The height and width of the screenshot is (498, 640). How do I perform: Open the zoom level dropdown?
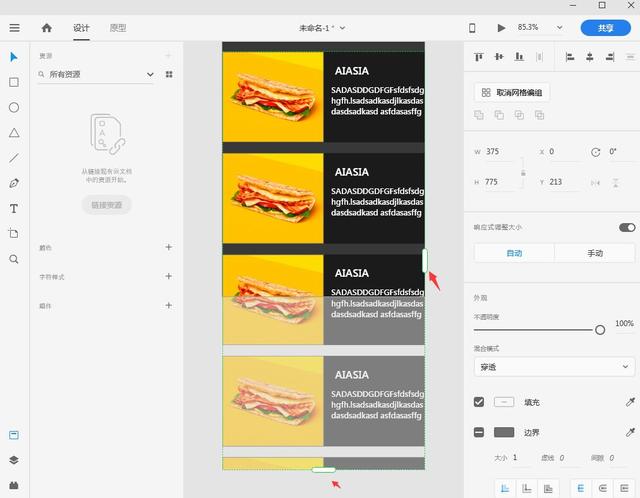[560, 27]
